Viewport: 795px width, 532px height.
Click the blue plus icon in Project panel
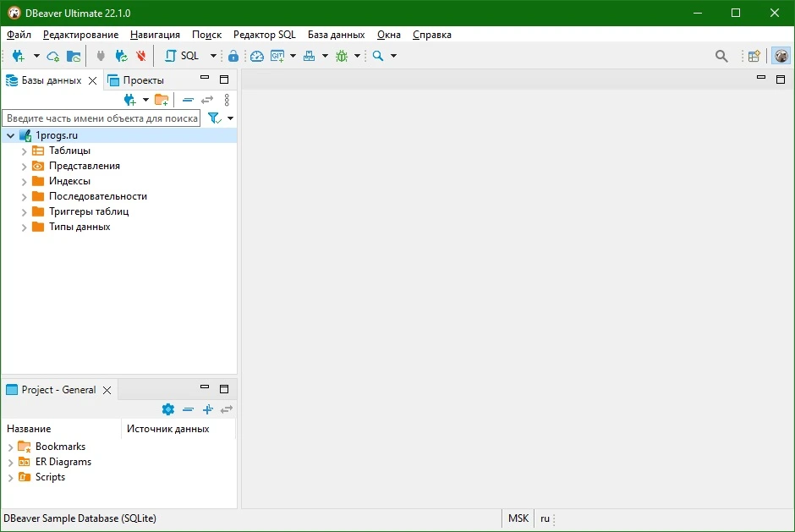(x=208, y=409)
